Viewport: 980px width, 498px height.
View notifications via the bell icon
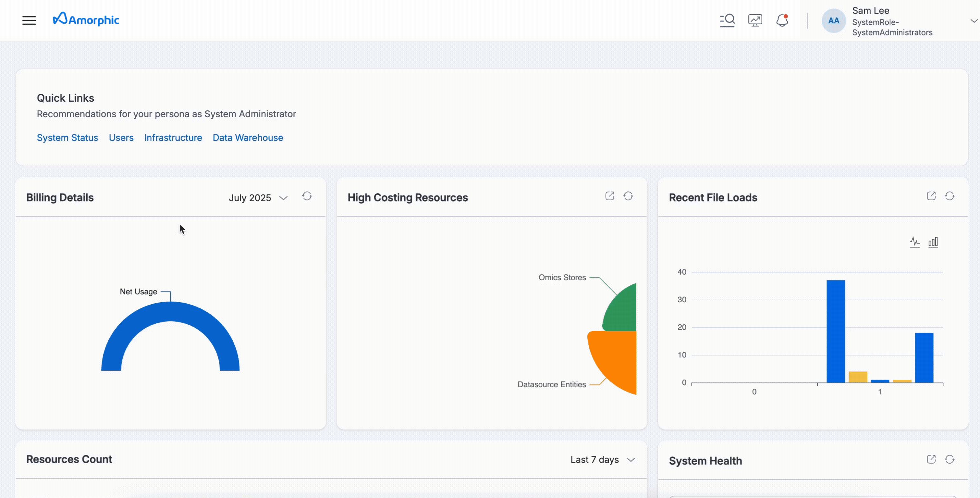click(x=782, y=20)
